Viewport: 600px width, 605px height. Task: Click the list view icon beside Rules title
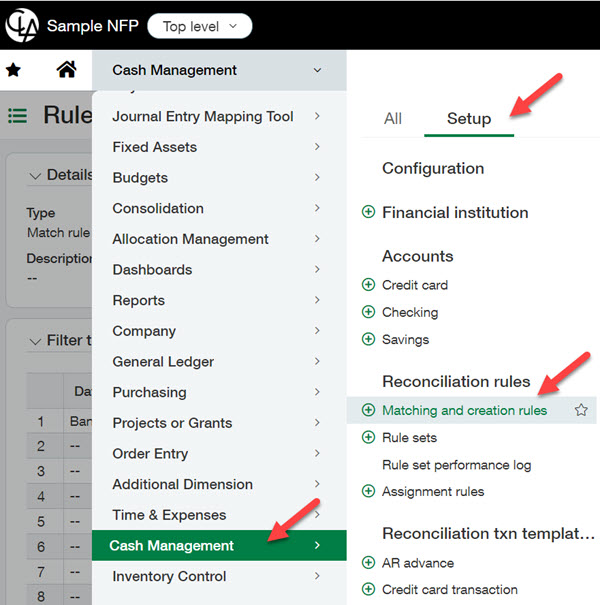point(17,116)
